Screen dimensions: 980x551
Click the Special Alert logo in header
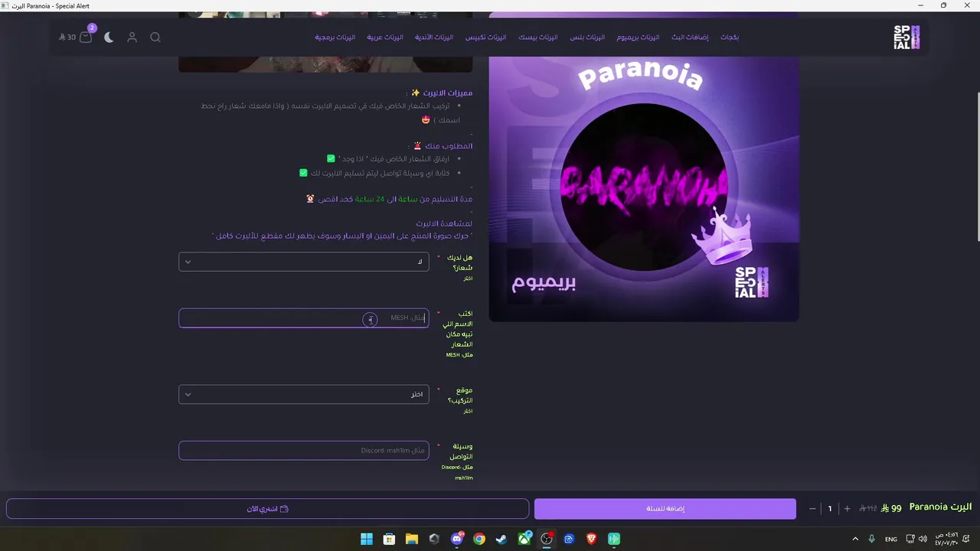906,37
